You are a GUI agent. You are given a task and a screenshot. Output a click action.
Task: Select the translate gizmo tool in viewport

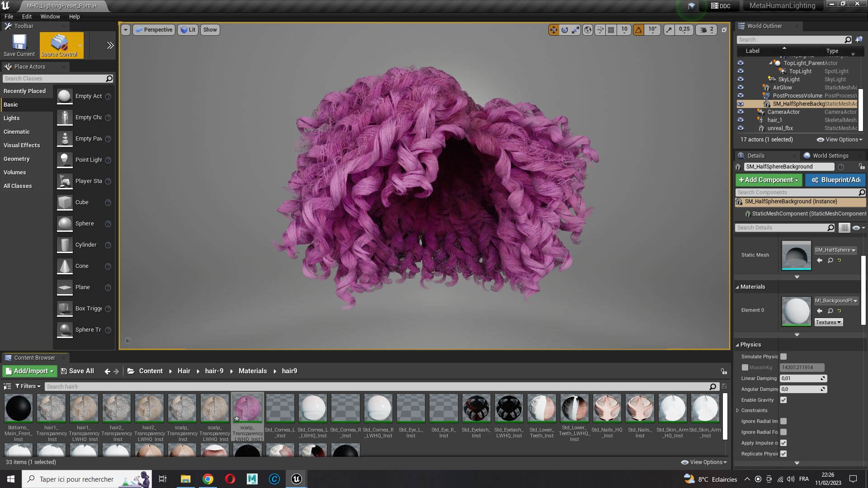point(553,30)
